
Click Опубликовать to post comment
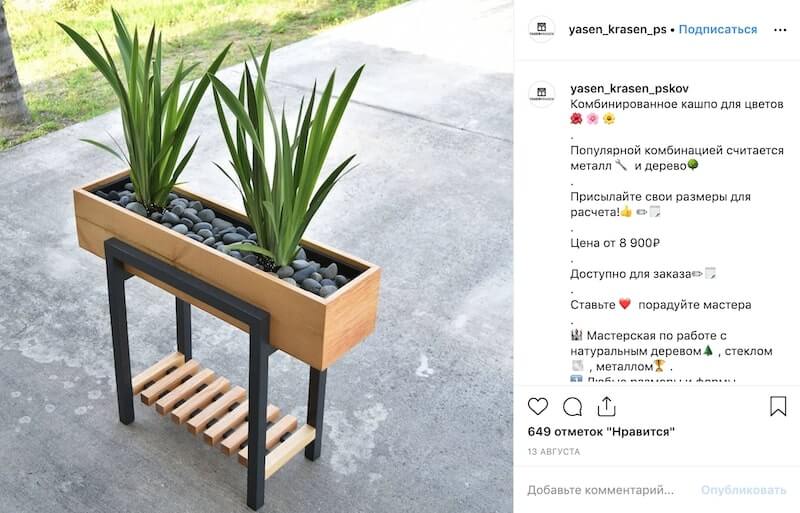[x=743, y=490]
